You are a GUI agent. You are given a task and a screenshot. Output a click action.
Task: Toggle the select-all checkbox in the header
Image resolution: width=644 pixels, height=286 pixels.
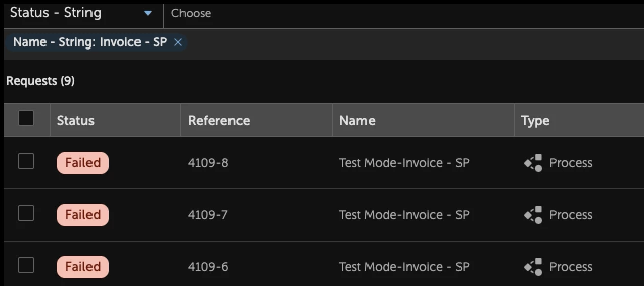(26, 118)
